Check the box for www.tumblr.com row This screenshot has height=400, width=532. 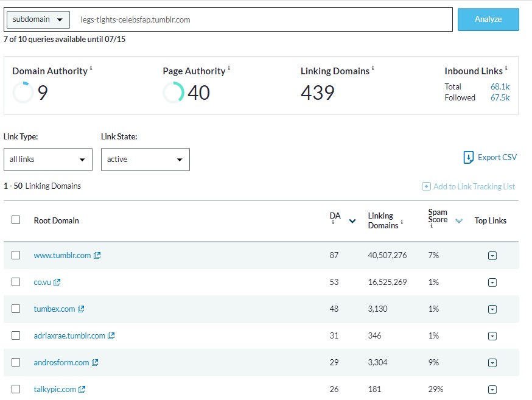click(x=16, y=254)
